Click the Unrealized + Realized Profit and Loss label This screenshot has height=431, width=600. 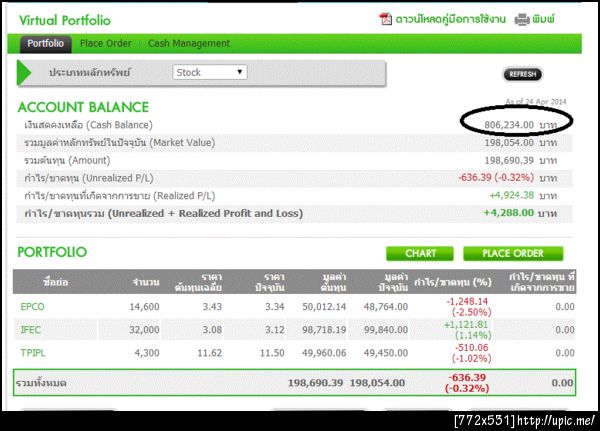[x=163, y=214]
